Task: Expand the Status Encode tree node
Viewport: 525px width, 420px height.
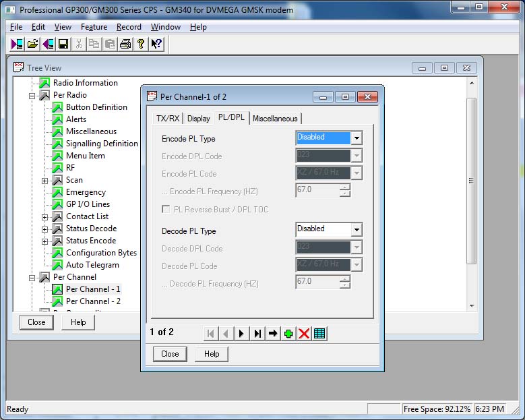Action: (x=44, y=241)
